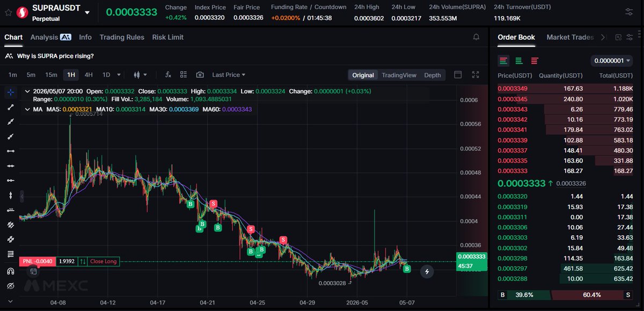Select the 5m timeframe
The width and height of the screenshot is (644, 311).
point(31,75)
